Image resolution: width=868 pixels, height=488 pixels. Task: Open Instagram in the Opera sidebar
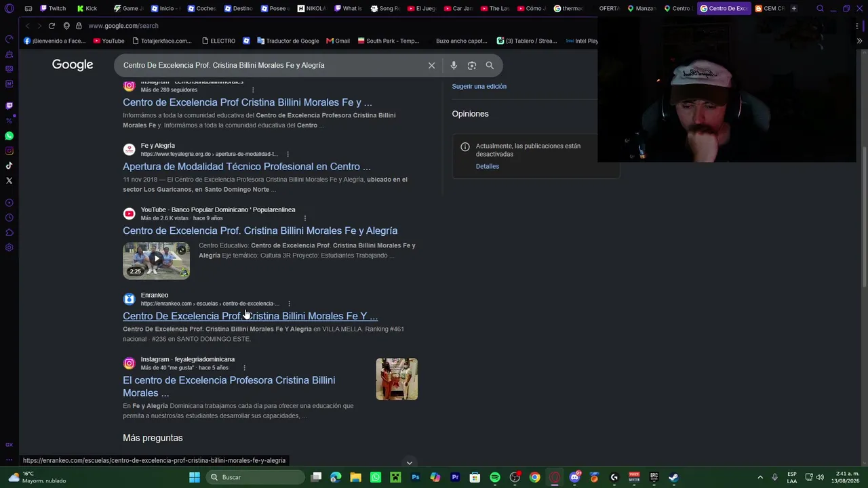[9, 151]
